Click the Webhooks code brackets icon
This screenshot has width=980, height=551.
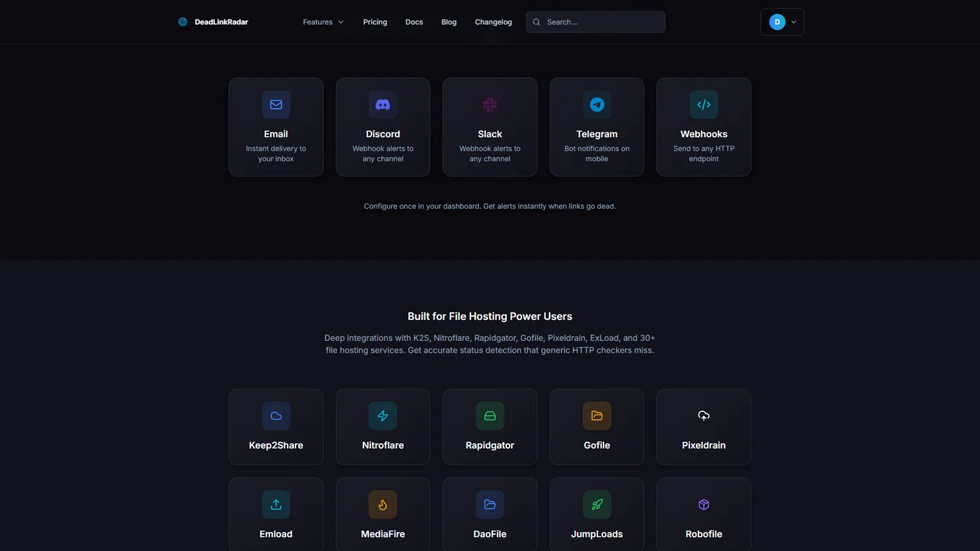pos(703,104)
